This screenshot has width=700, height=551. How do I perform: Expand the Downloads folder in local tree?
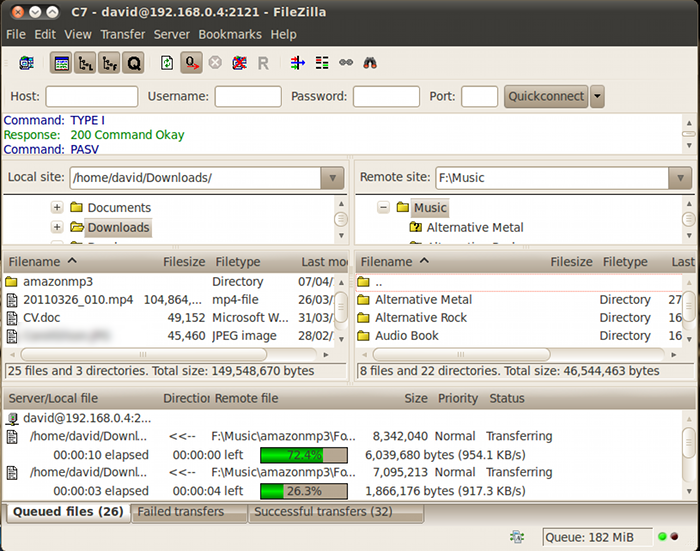[x=57, y=227]
